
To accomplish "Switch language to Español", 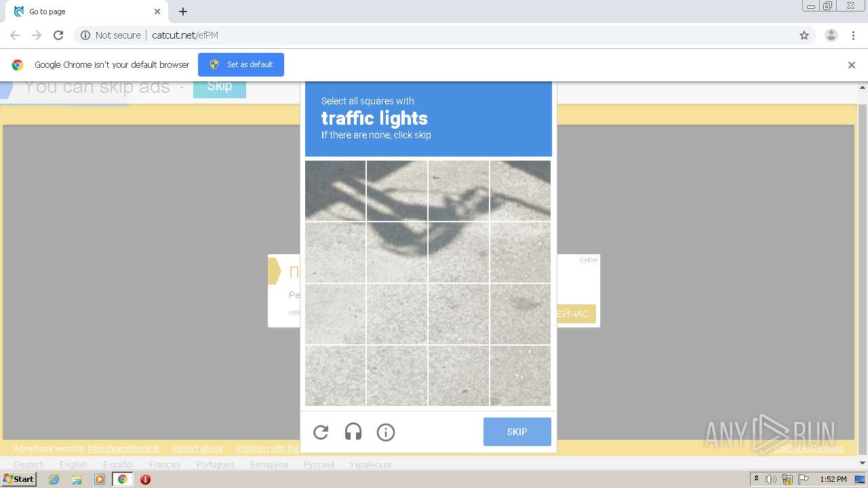I will click(118, 465).
